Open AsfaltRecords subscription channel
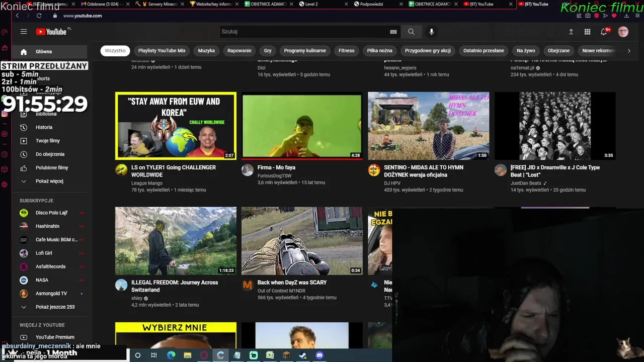Screen dimensions: 644x362 point(50,266)
